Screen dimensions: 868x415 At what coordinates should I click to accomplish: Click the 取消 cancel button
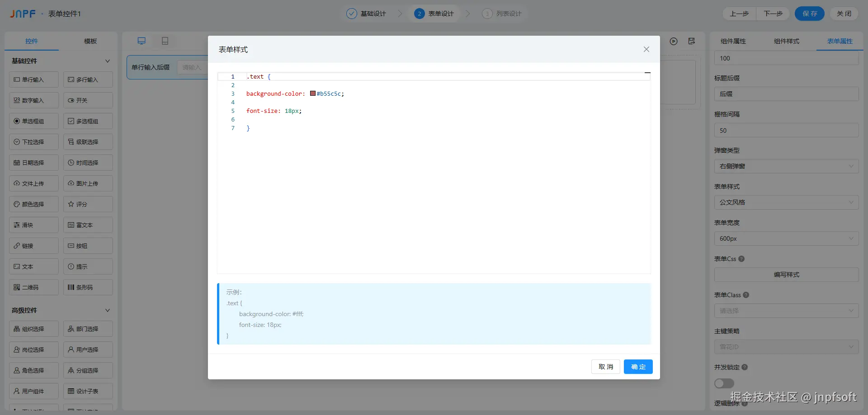click(x=606, y=367)
